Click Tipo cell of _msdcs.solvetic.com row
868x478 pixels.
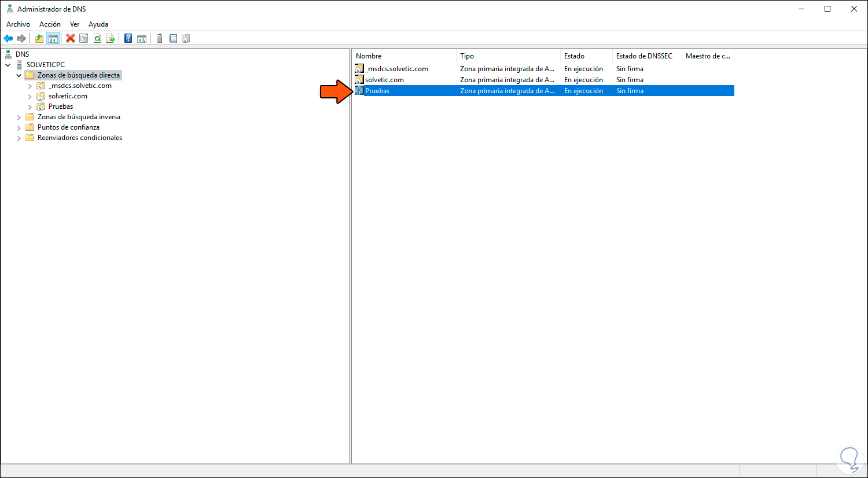pyautogui.click(x=507, y=69)
